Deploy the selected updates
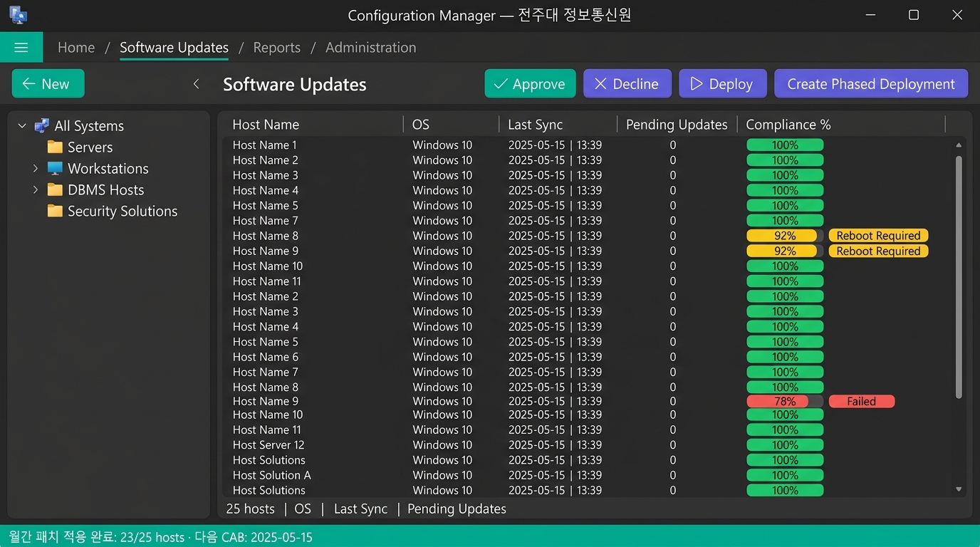This screenshot has height=547, width=980. click(722, 83)
